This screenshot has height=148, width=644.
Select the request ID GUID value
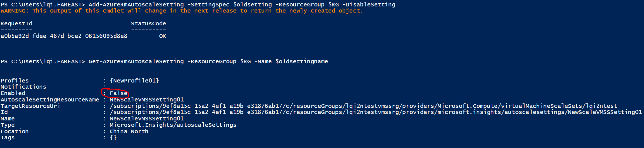[x=64, y=36]
